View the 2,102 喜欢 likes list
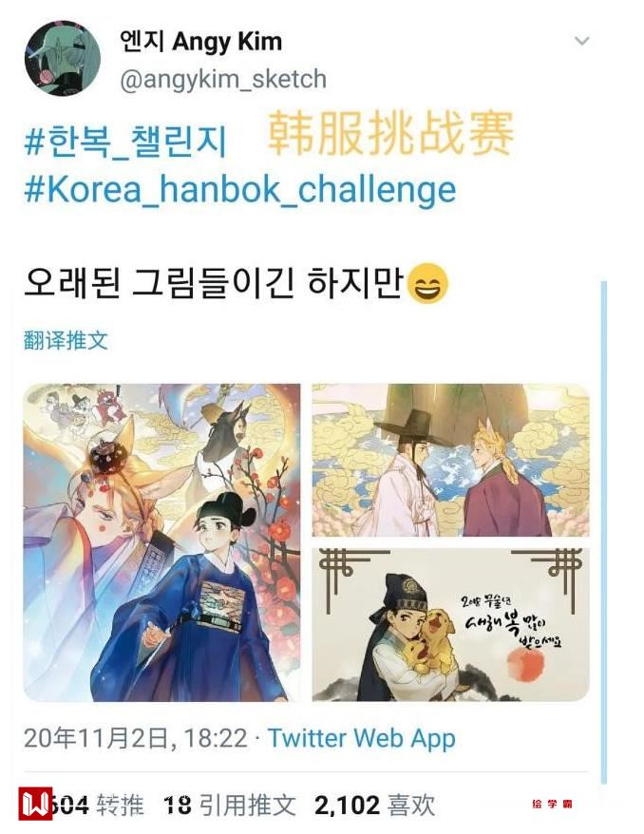 374,805
